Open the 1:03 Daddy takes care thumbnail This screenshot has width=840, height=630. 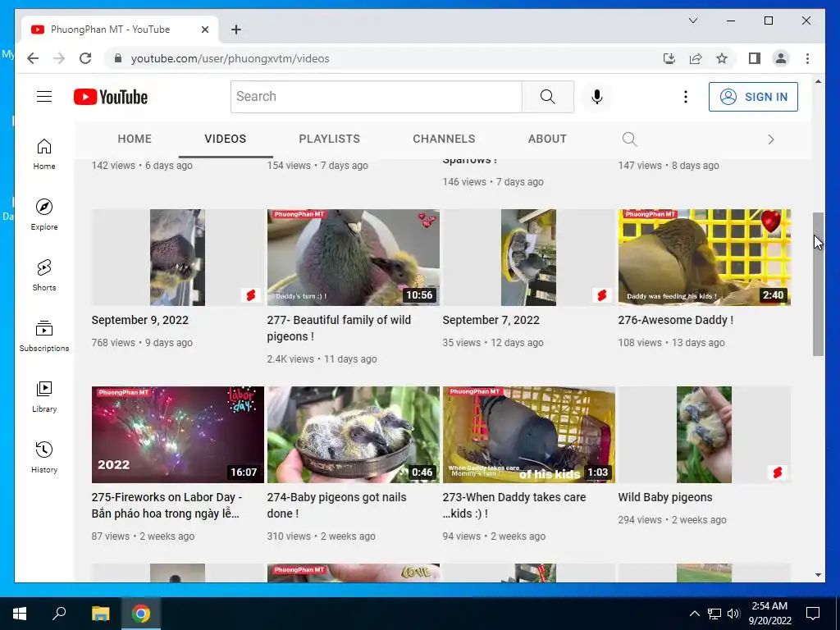[529, 435]
